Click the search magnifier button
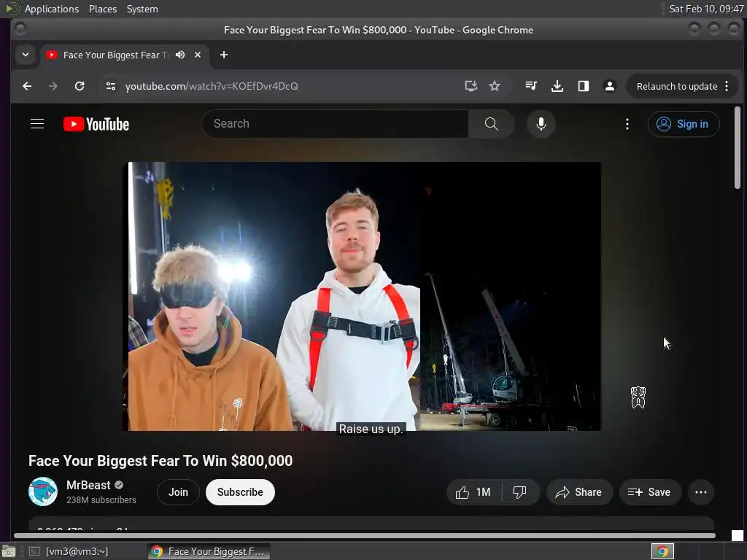 491,124
